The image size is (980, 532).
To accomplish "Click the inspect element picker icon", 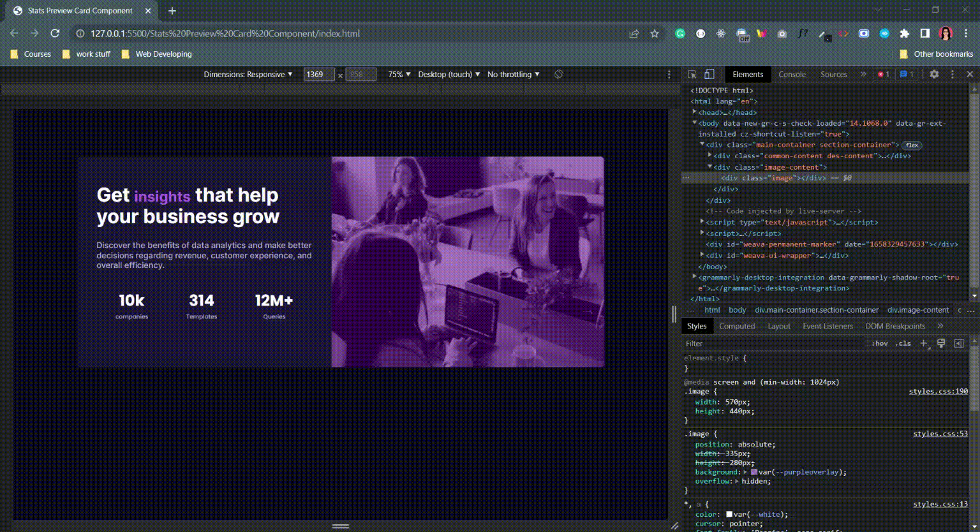I will click(x=692, y=75).
